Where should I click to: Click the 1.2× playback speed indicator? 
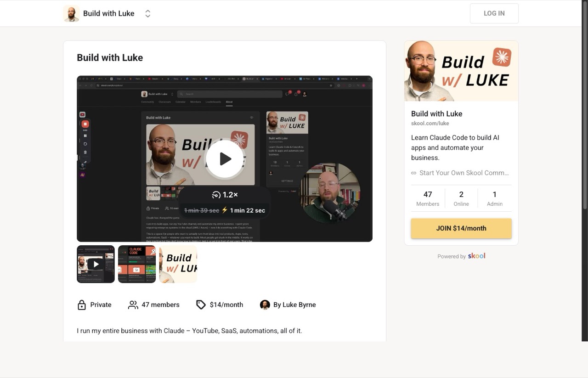coord(225,195)
